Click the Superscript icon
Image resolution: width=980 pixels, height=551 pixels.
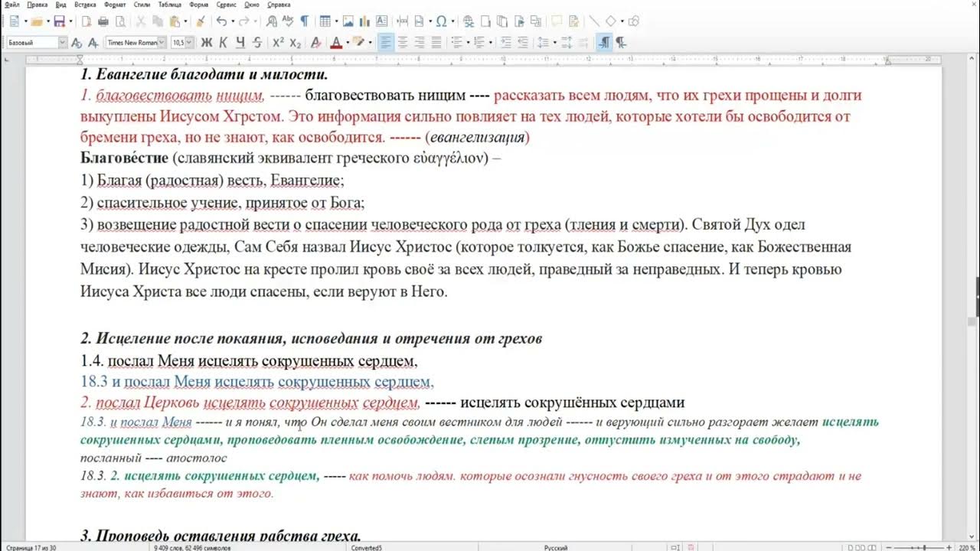(279, 43)
